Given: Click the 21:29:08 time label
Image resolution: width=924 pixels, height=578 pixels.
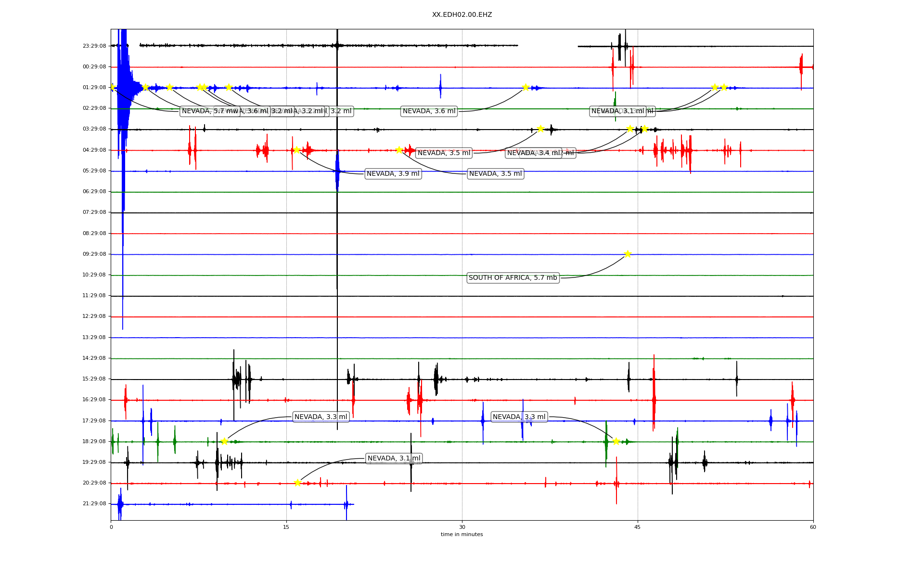Looking at the screenshot, I should (x=94, y=504).
